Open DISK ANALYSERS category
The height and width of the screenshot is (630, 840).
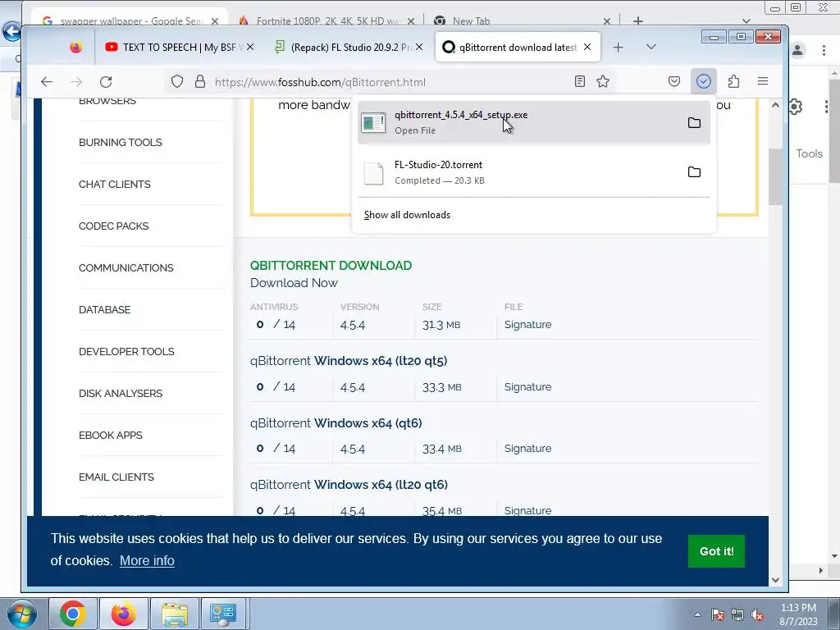121,393
